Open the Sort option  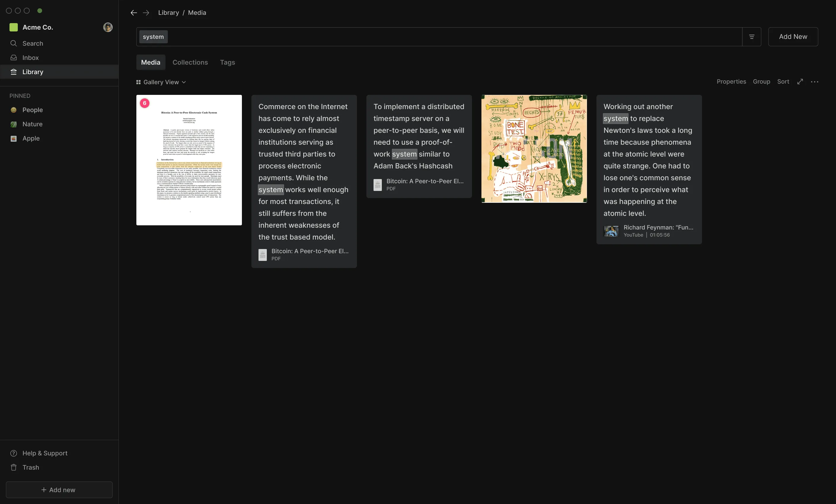(783, 82)
